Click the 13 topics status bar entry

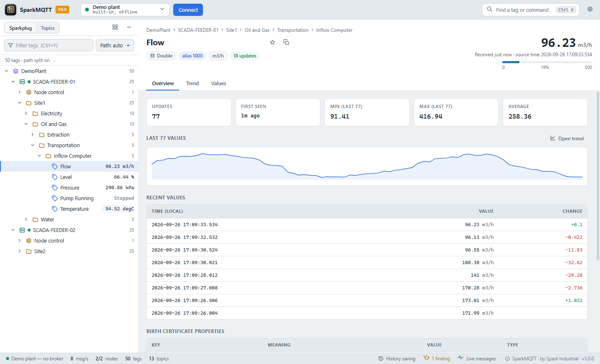[x=159, y=359]
